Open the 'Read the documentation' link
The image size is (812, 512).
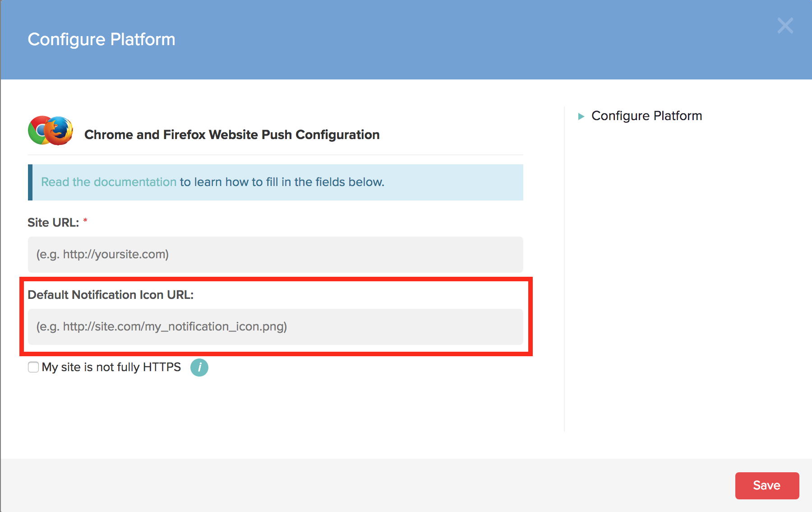pyautogui.click(x=109, y=182)
